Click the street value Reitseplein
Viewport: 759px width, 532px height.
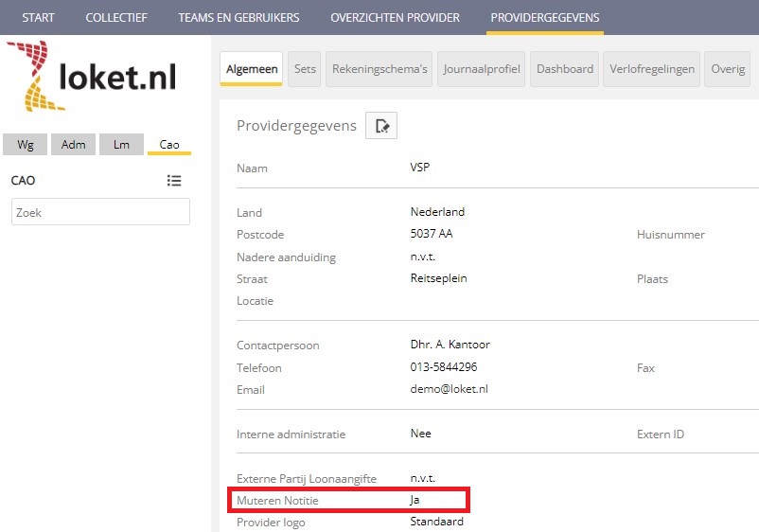click(x=438, y=278)
